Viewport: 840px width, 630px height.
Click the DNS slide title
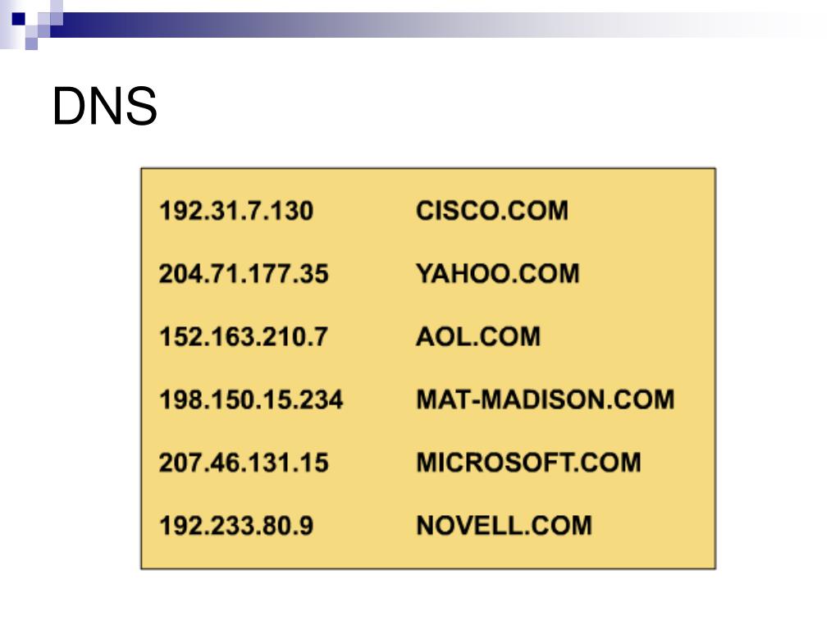[x=104, y=106]
